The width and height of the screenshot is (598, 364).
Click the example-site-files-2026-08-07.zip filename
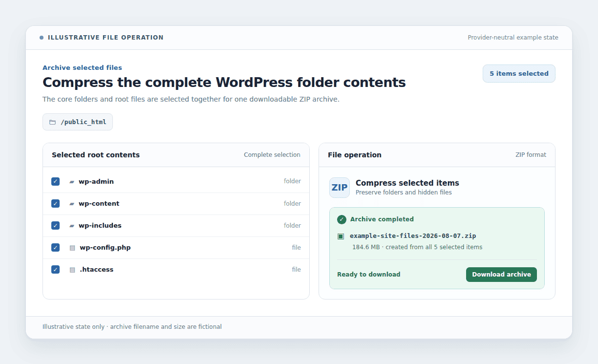coord(413,236)
